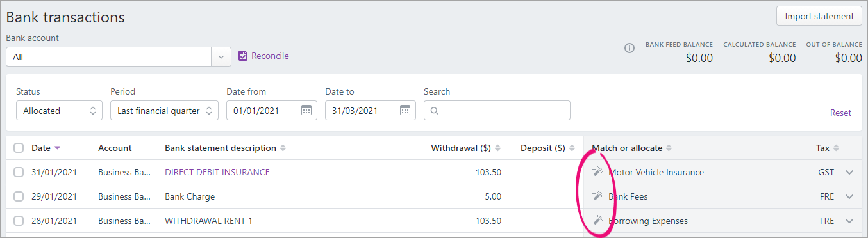
Task: Tick the select-all checkbox in table header
Action: point(19,148)
